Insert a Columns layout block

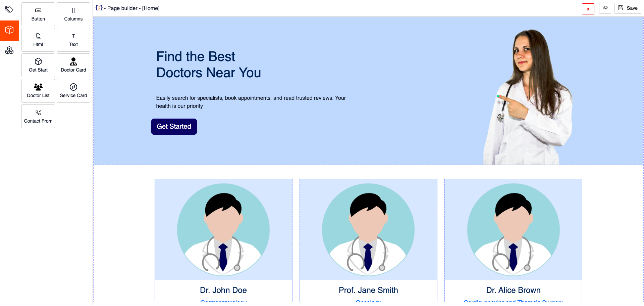point(73,14)
